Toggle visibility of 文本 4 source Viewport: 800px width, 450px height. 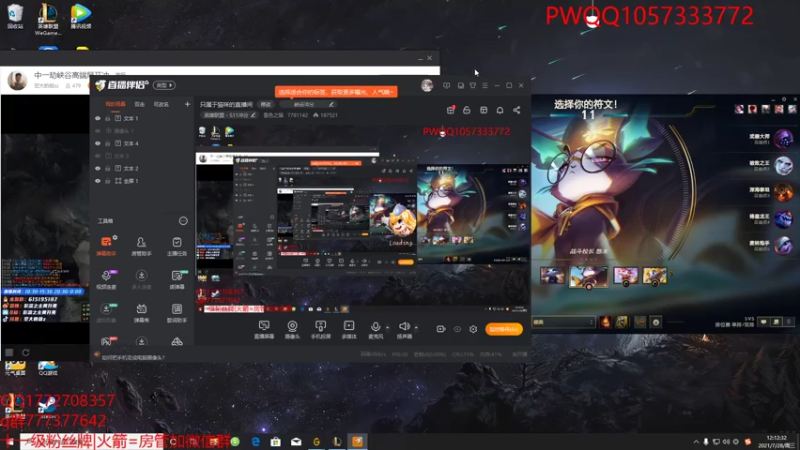[x=98, y=143]
